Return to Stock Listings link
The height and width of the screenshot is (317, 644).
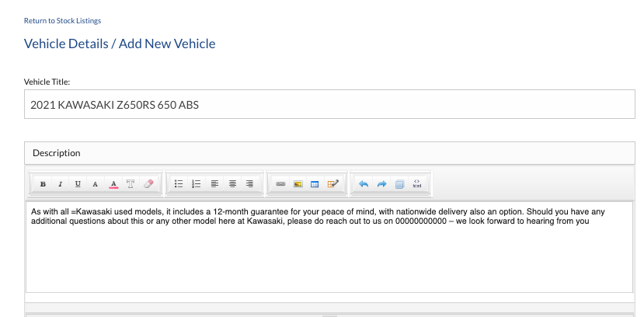click(x=62, y=20)
